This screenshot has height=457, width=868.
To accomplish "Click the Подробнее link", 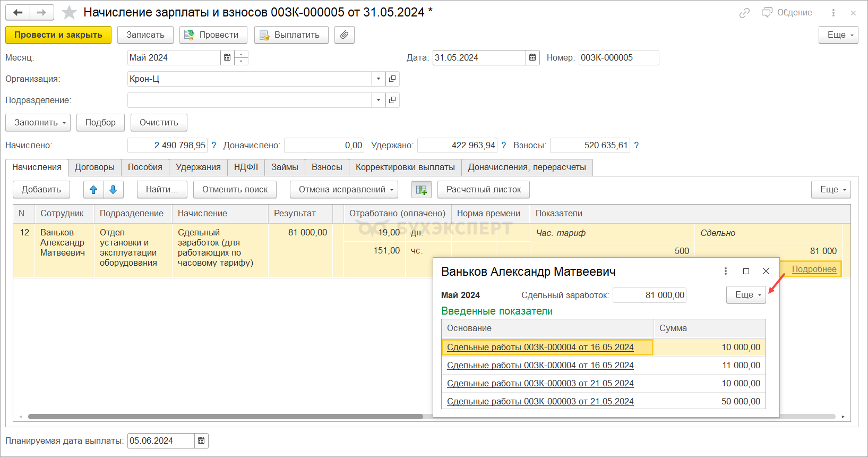I will coord(814,269).
